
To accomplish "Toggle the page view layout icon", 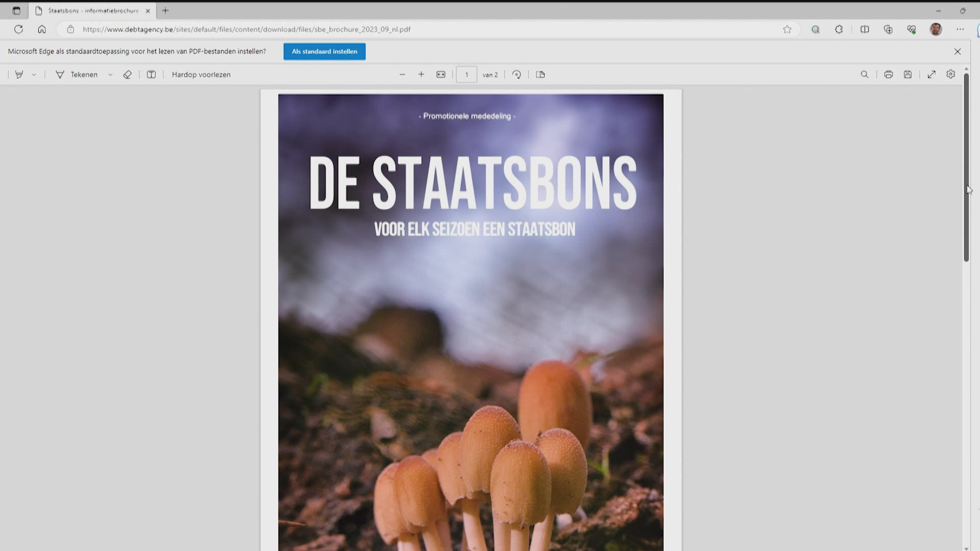I will [541, 74].
